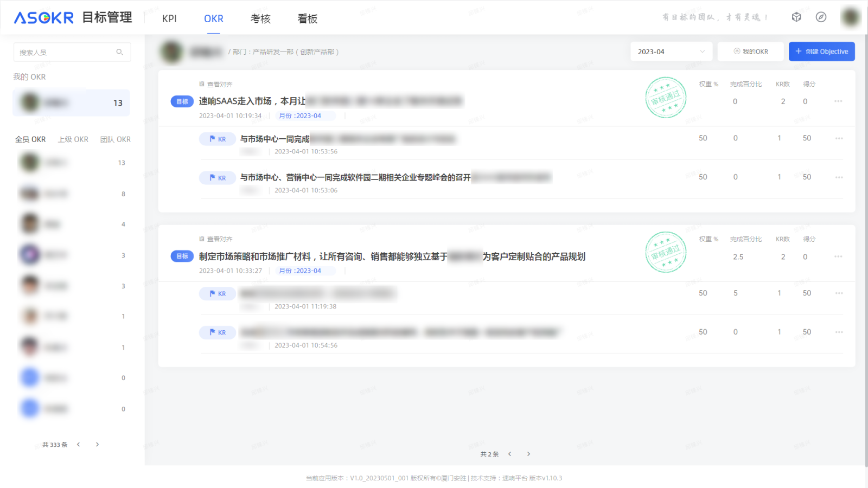Click the cube icon in top header
The width and height of the screenshot is (868, 488).
[796, 17]
